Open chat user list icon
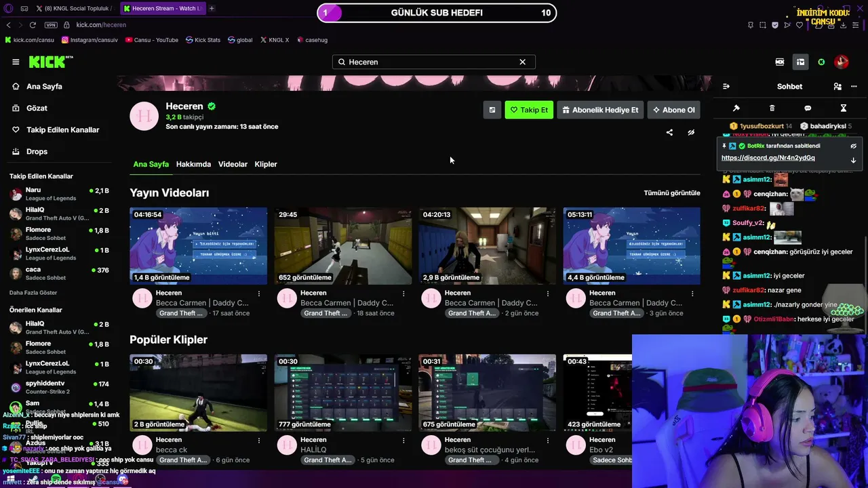 point(837,87)
